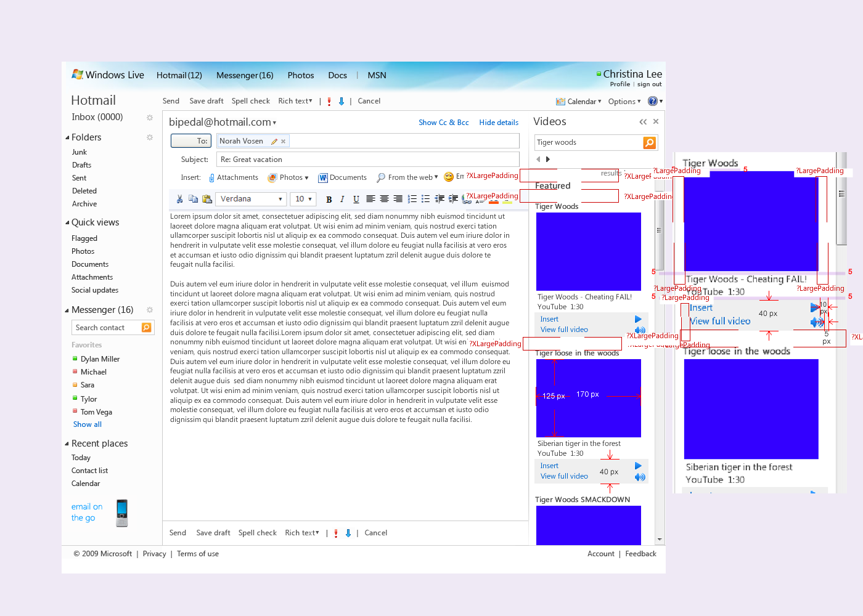Cut selected text with scissors icon

179,199
